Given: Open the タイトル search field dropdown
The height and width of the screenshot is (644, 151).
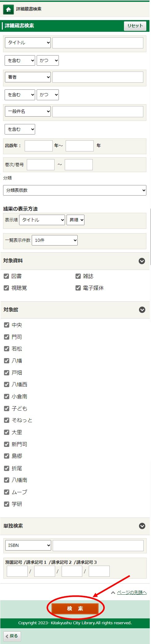Looking at the screenshot, I should pyautogui.click(x=28, y=43).
